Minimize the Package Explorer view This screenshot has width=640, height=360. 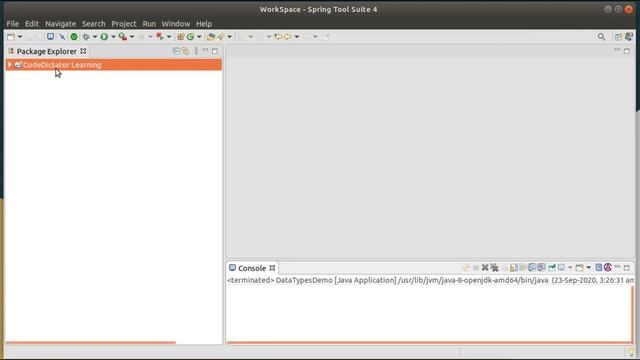tap(205, 51)
